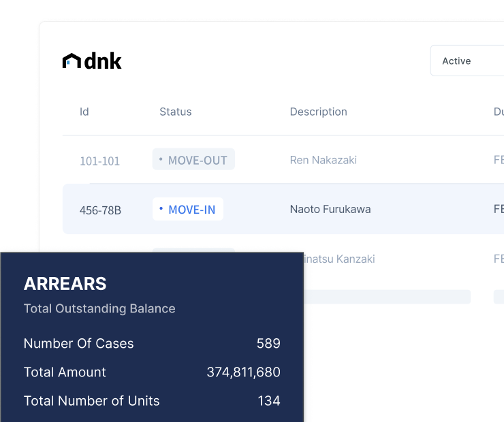Select the MOVE-OUT status badge
Image resolution: width=504 pixels, height=422 pixels.
pyautogui.click(x=193, y=160)
